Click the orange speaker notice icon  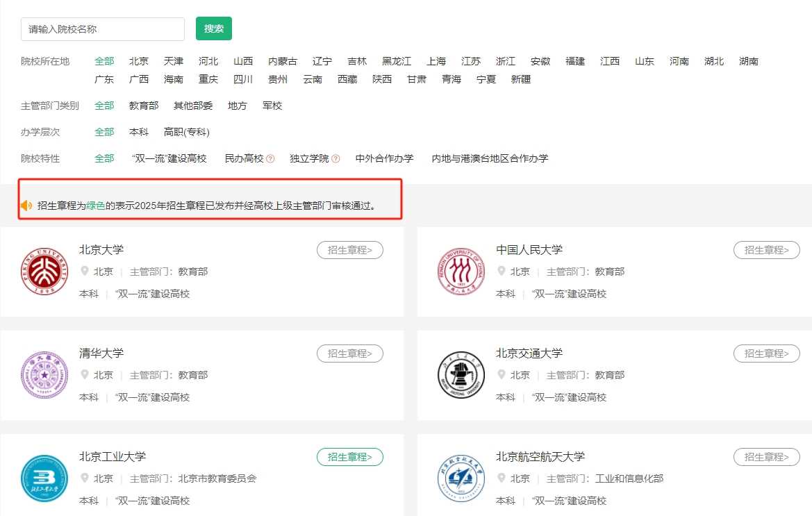pos(26,206)
